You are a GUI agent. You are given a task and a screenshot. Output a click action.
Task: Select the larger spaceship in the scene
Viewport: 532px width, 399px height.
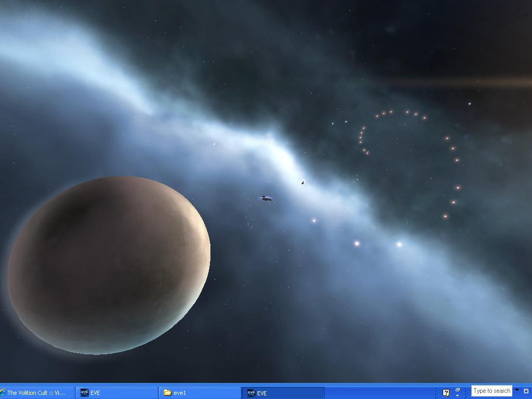click(x=266, y=198)
